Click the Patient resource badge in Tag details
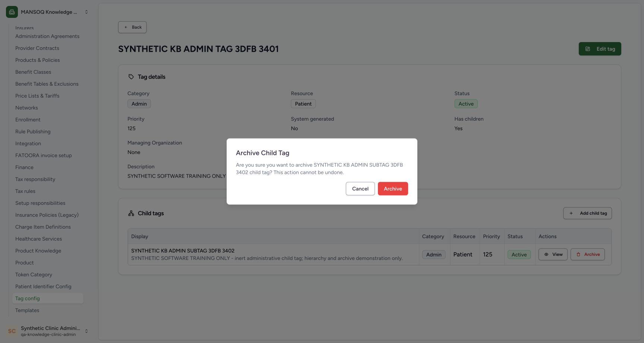 [x=303, y=104]
